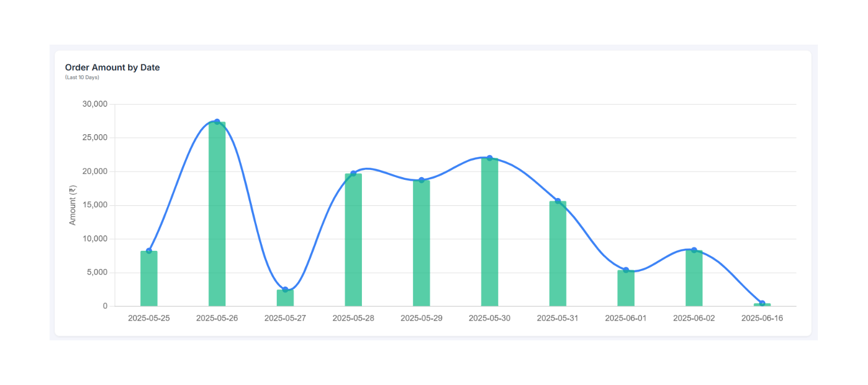Select the 2025-06-16 x-axis date label
Viewport: 868px width, 385px height.
(762, 318)
